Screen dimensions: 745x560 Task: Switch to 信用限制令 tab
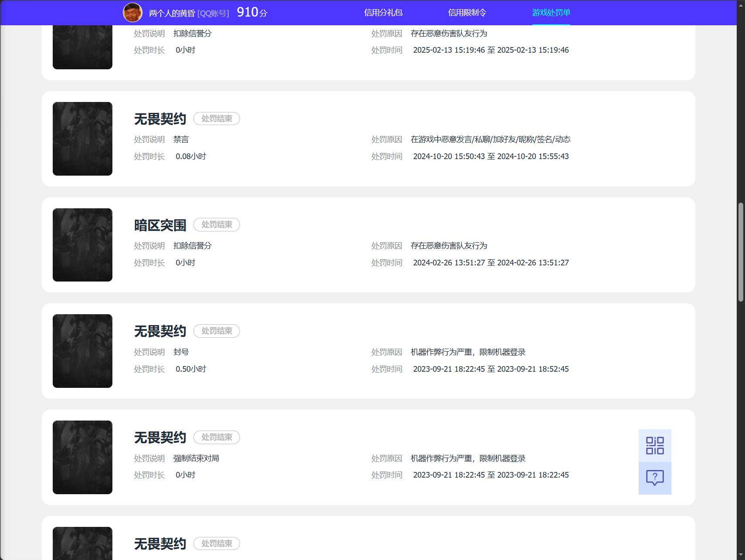click(467, 13)
